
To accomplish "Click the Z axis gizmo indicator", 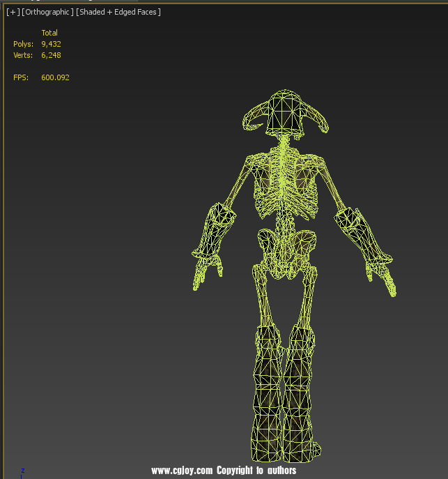I will tap(22, 471).
